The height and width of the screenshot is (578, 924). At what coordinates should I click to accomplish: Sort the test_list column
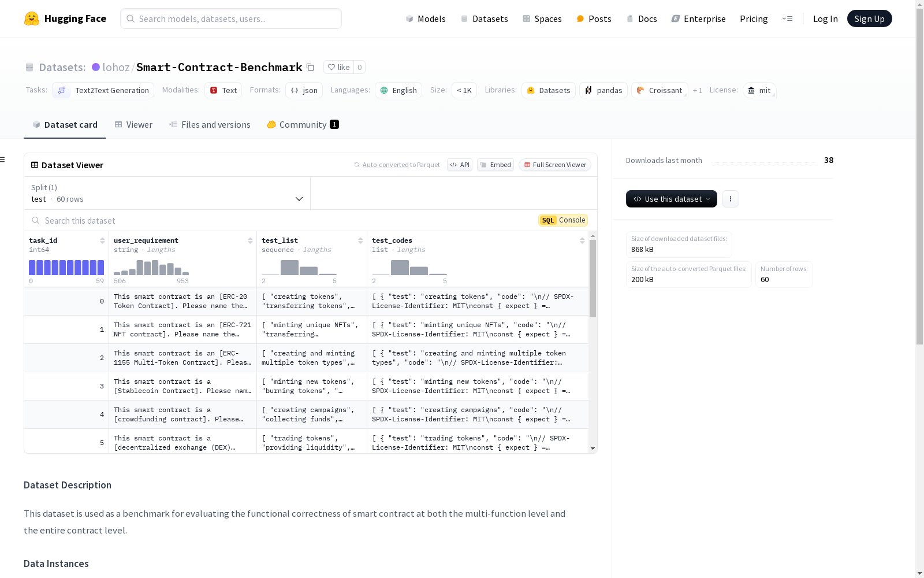[360, 240]
